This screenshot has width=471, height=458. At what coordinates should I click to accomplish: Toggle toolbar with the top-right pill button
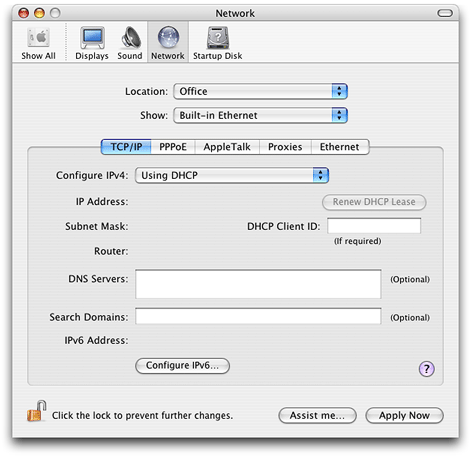[445, 13]
